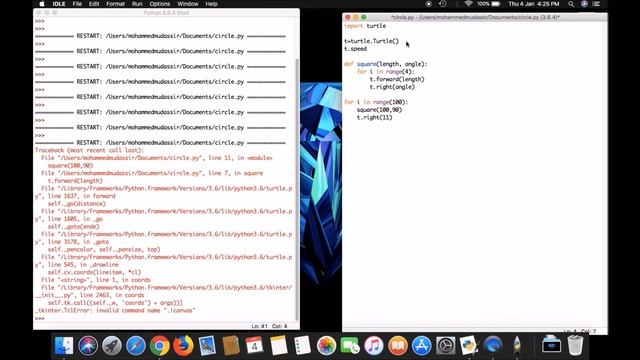
Task: Click shell status 'Ln: 41 Col: 4'
Action: pos(269,326)
